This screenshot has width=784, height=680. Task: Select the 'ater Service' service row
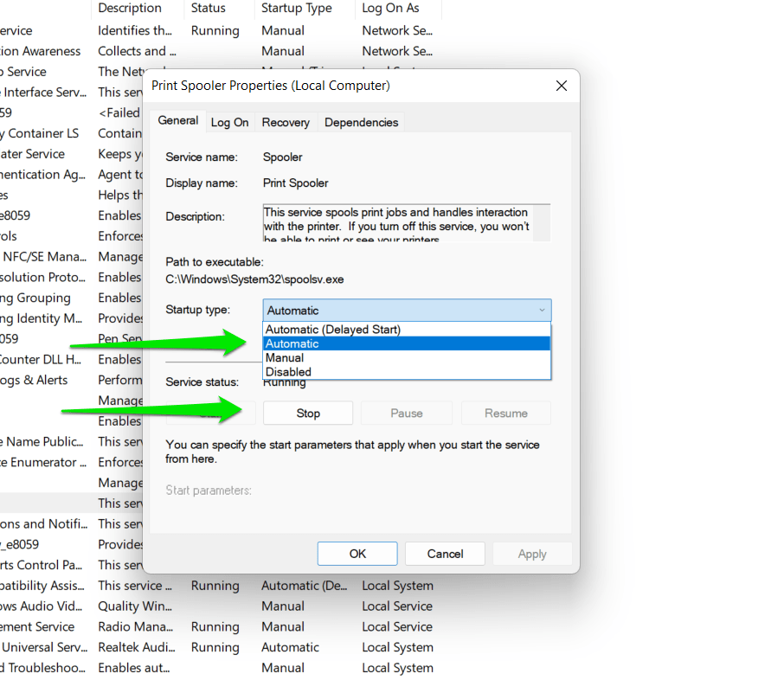(x=33, y=154)
